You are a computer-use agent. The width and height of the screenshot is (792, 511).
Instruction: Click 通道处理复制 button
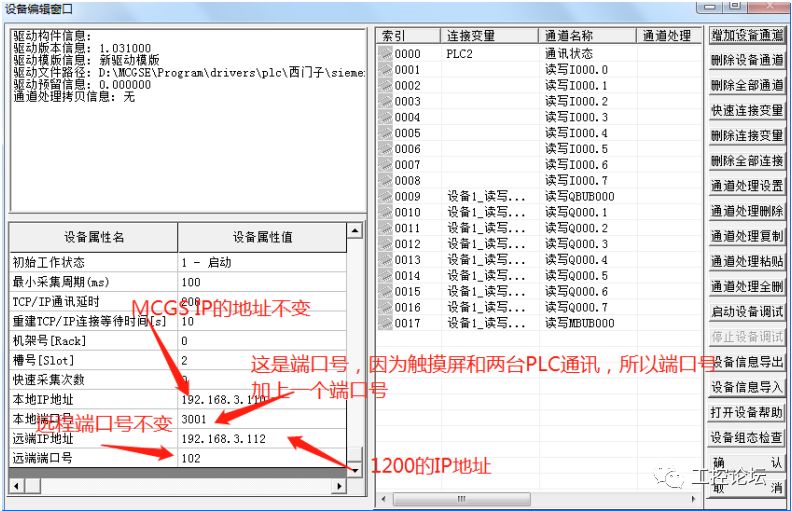tap(747, 236)
